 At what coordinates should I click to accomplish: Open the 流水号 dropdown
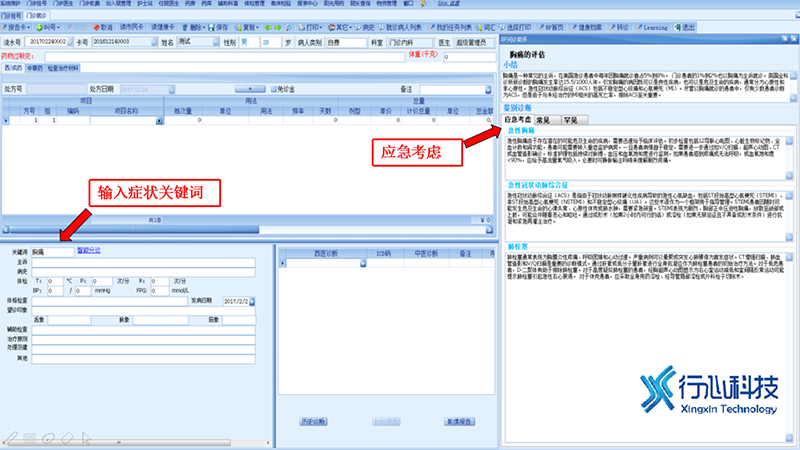70,42
